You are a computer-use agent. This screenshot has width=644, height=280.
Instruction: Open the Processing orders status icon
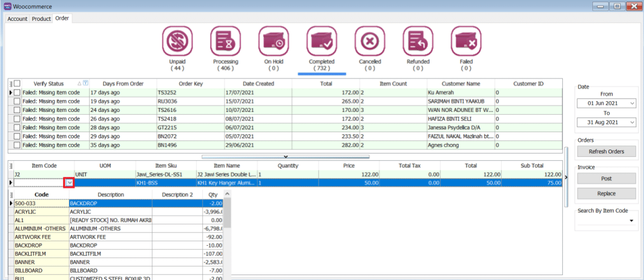coord(225,41)
